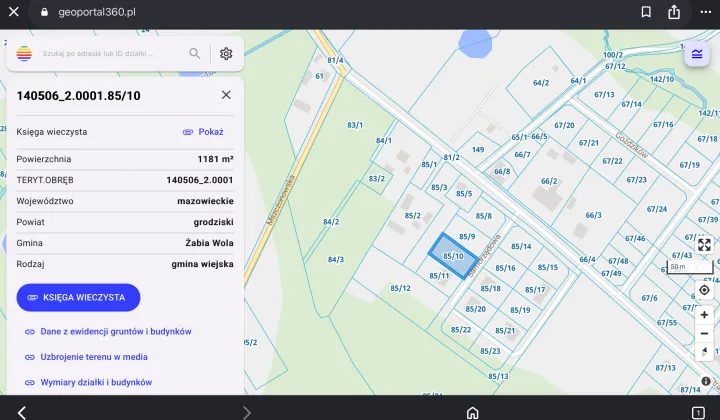Image resolution: width=720 pixels, height=420 pixels.
Task: Click the geoportal360.pl address bar
Action: click(97, 12)
